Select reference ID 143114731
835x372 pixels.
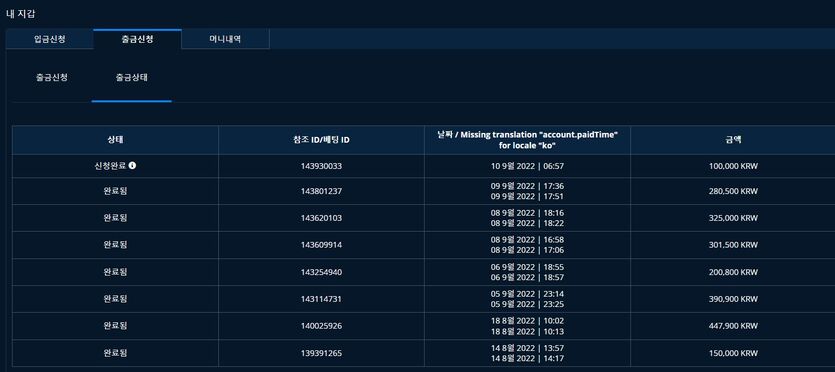321,299
